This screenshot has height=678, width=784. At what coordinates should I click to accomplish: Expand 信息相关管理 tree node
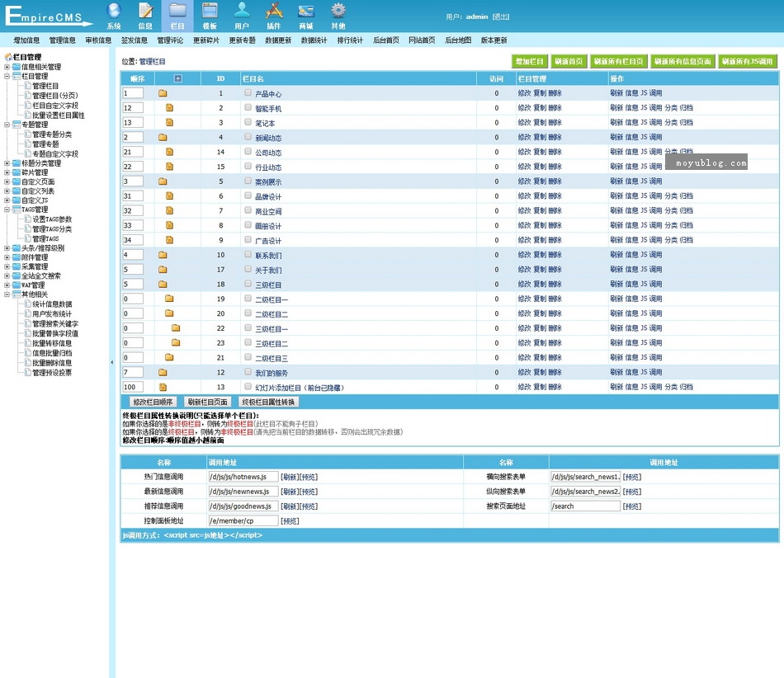(7, 67)
